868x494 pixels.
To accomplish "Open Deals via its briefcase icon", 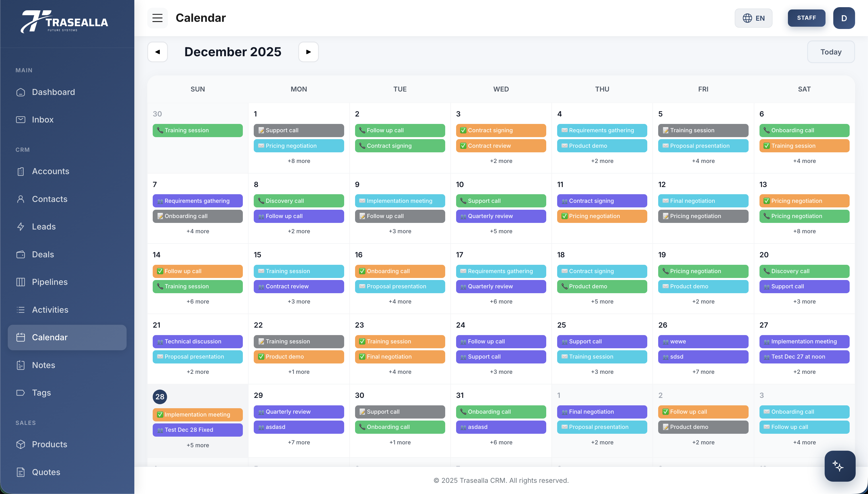I will [x=21, y=254].
